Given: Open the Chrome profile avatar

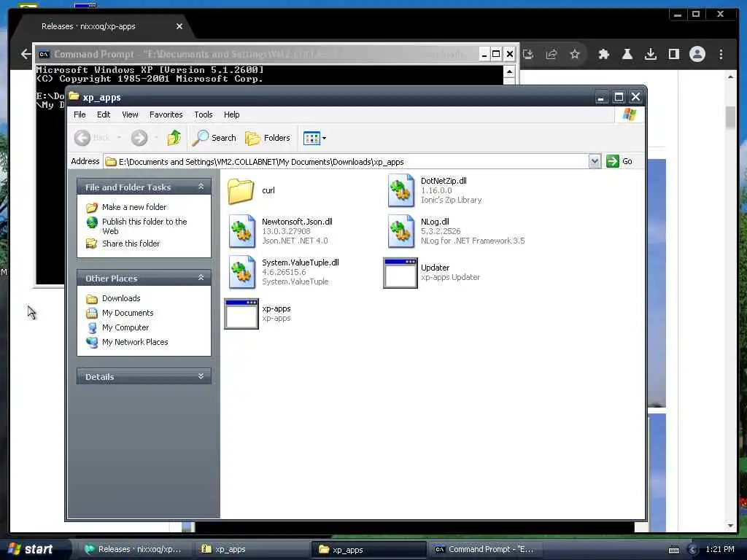Looking at the screenshot, I should pos(697,54).
